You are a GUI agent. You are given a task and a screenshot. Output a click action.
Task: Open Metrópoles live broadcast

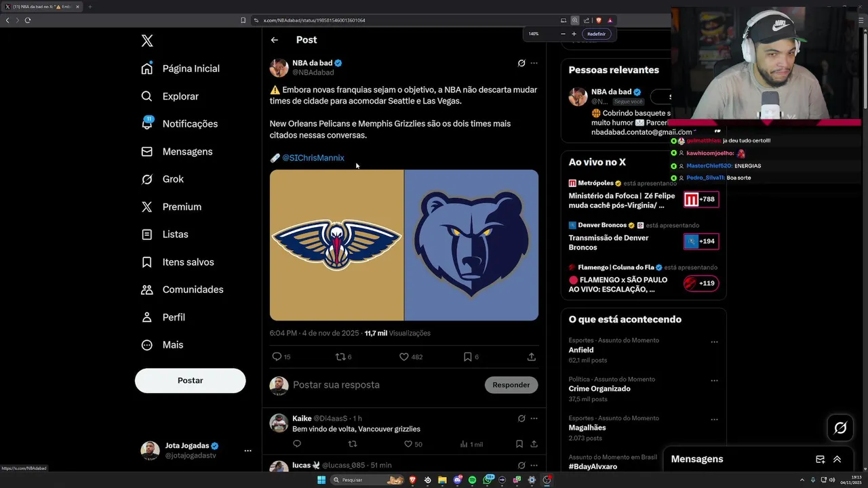[644, 195]
